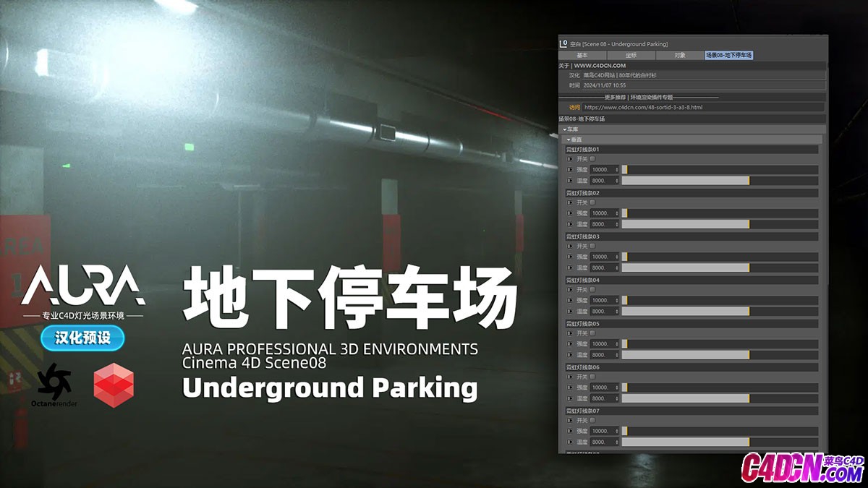Click keyframe icon beside 霓虹灯线条03 强度
This screenshot has width=868, height=488.
[x=570, y=257]
